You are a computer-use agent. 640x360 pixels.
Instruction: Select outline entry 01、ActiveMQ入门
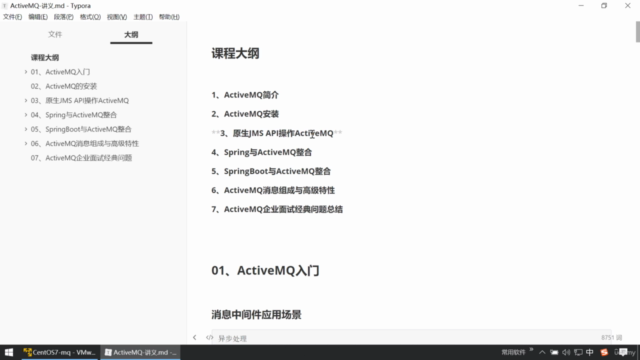60,72
